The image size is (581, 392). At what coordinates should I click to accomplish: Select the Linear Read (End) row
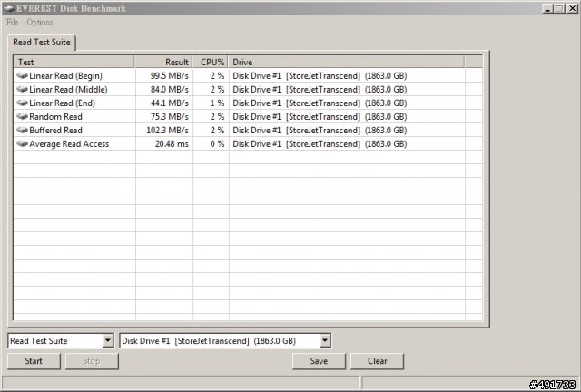[248, 103]
